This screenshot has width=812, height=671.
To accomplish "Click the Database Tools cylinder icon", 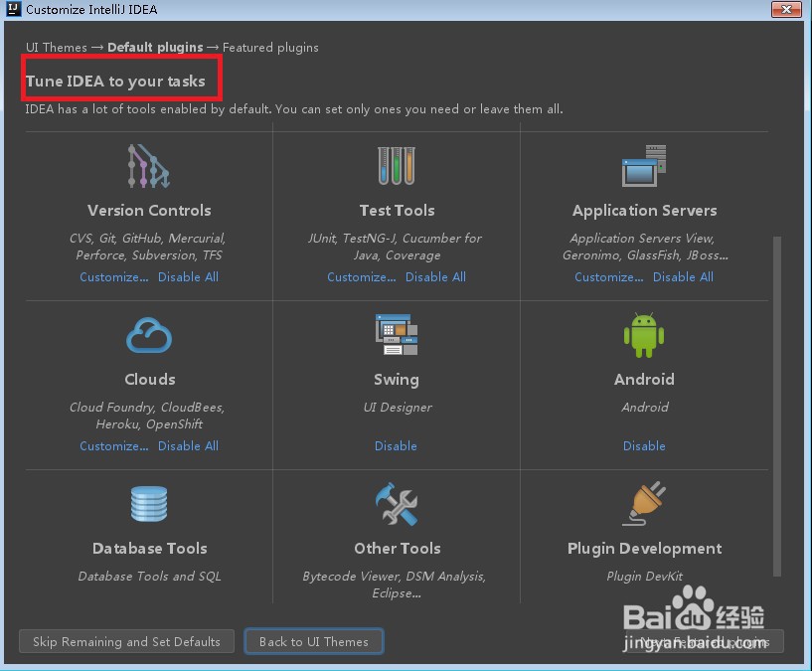I will pyautogui.click(x=149, y=504).
